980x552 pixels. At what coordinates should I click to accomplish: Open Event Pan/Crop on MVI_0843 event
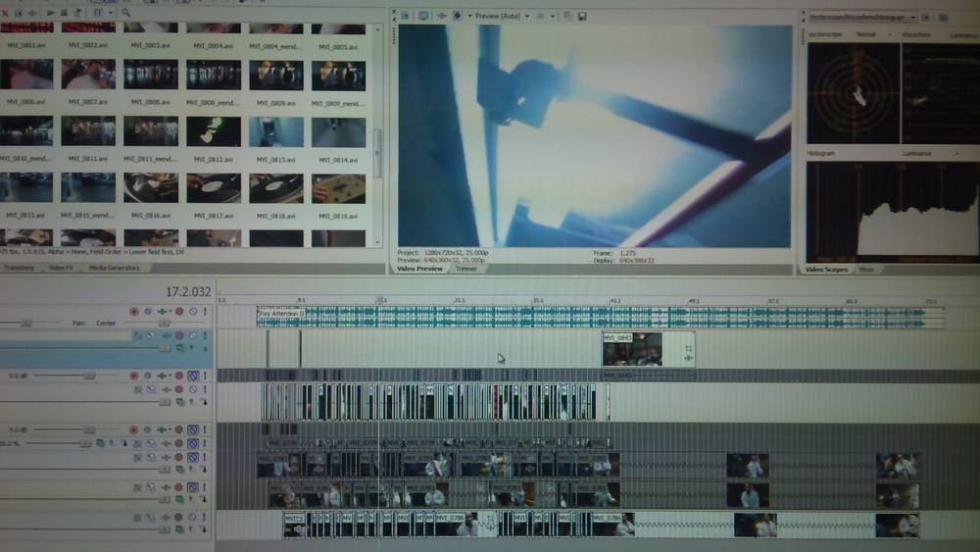click(688, 348)
